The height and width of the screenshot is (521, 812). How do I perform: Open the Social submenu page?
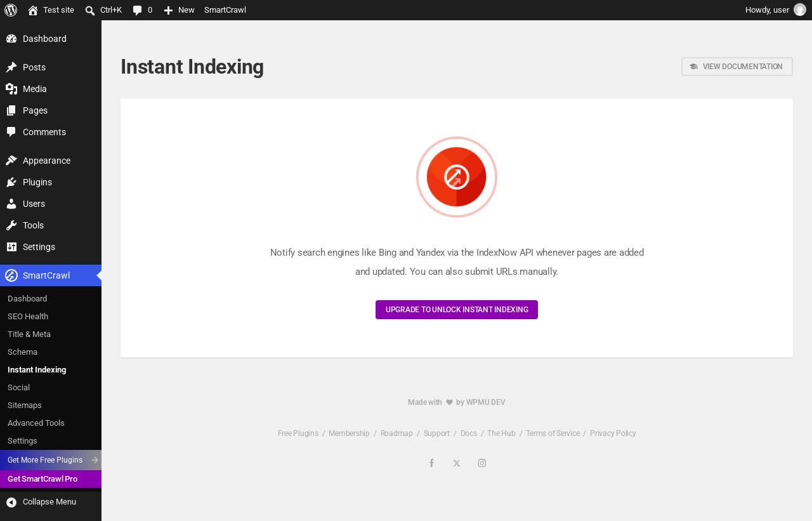[x=51, y=388]
